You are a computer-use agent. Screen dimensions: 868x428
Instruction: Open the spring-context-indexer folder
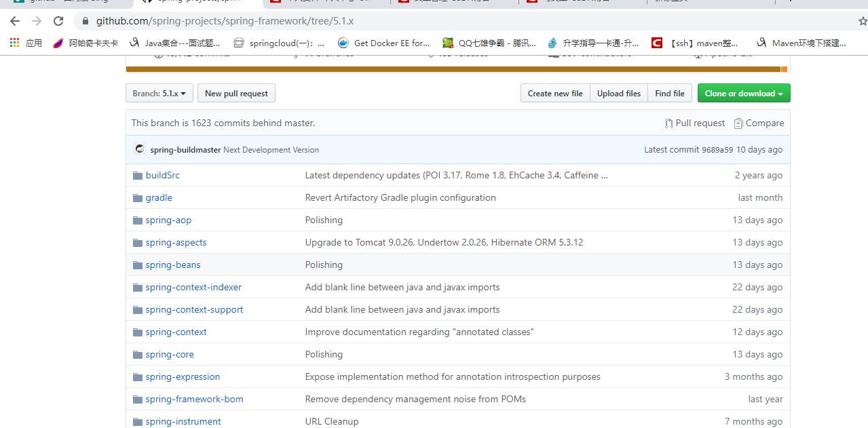(x=193, y=287)
